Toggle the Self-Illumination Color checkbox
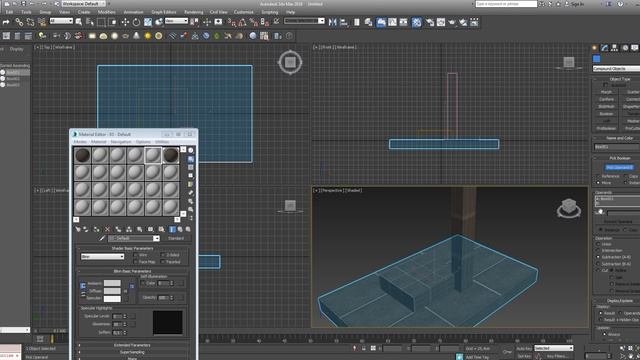Screen dimensions: 640x360 pos(143,283)
